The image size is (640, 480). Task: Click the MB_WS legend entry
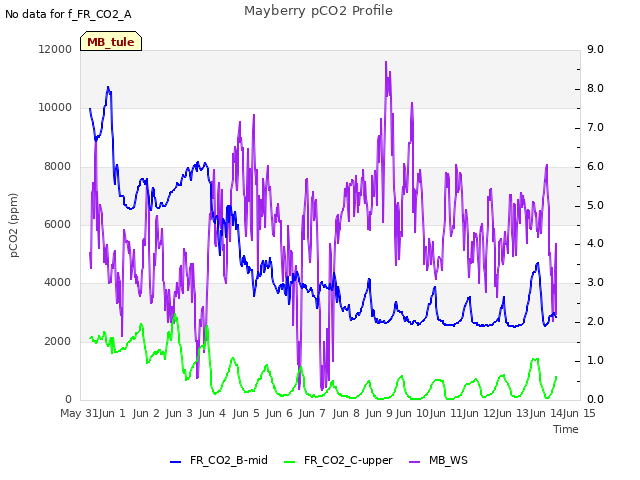(438, 460)
